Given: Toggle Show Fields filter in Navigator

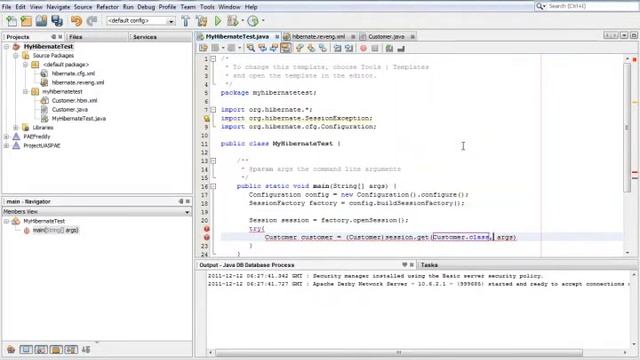Looking at the screenshot, I should click(26, 349).
